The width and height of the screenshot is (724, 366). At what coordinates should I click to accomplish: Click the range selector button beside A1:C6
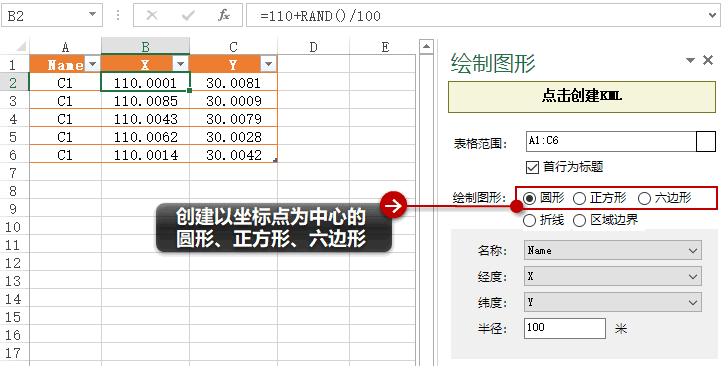[706, 141]
